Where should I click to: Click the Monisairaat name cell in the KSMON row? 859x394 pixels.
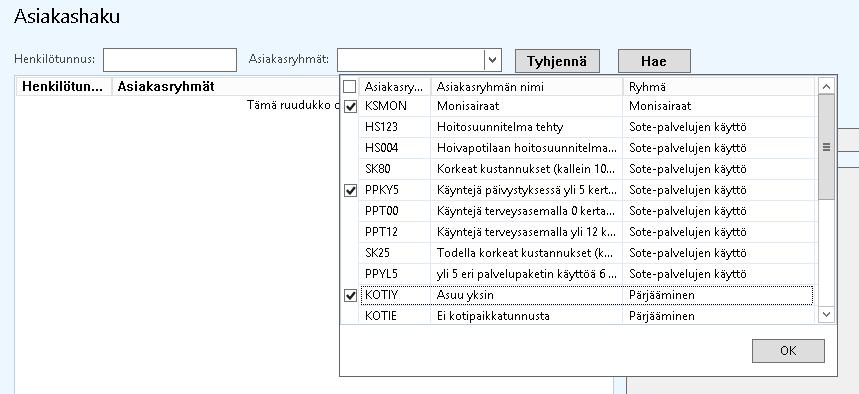[x=526, y=106]
